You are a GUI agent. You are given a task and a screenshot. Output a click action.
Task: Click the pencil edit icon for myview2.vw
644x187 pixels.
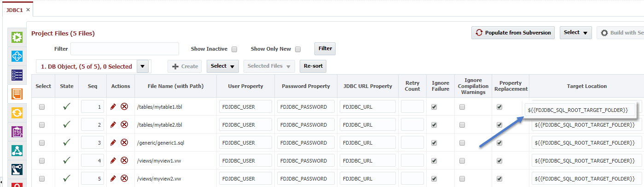(x=113, y=179)
